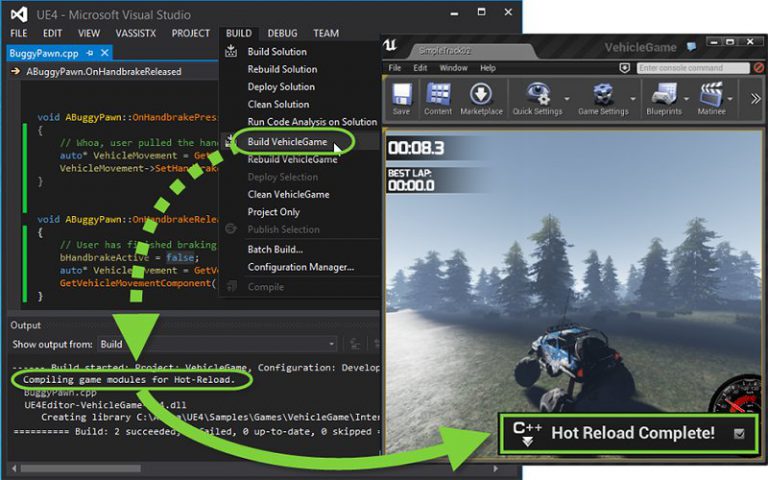The height and width of the screenshot is (480, 768).
Task: Click the Quick Settings eye icon
Action: [x=537, y=94]
